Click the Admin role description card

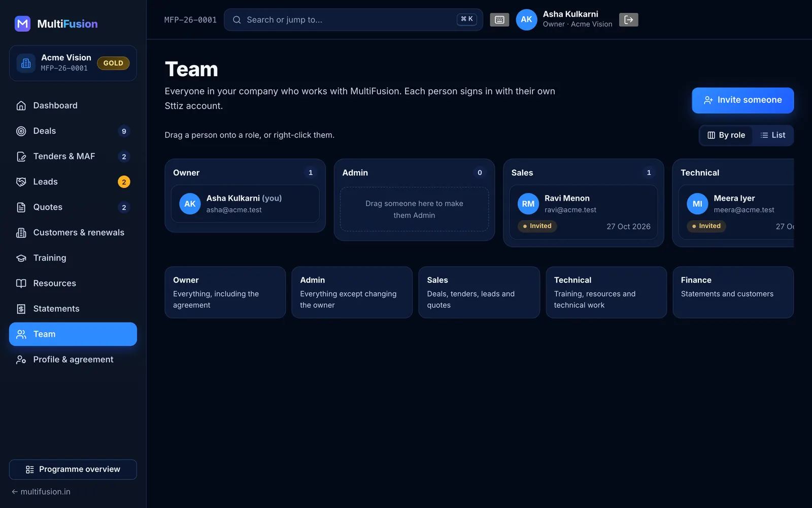(352, 293)
